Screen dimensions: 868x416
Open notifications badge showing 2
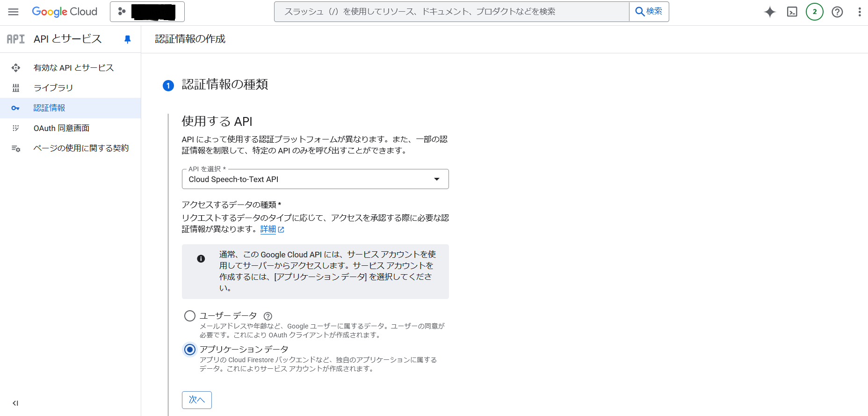(814, 12)
